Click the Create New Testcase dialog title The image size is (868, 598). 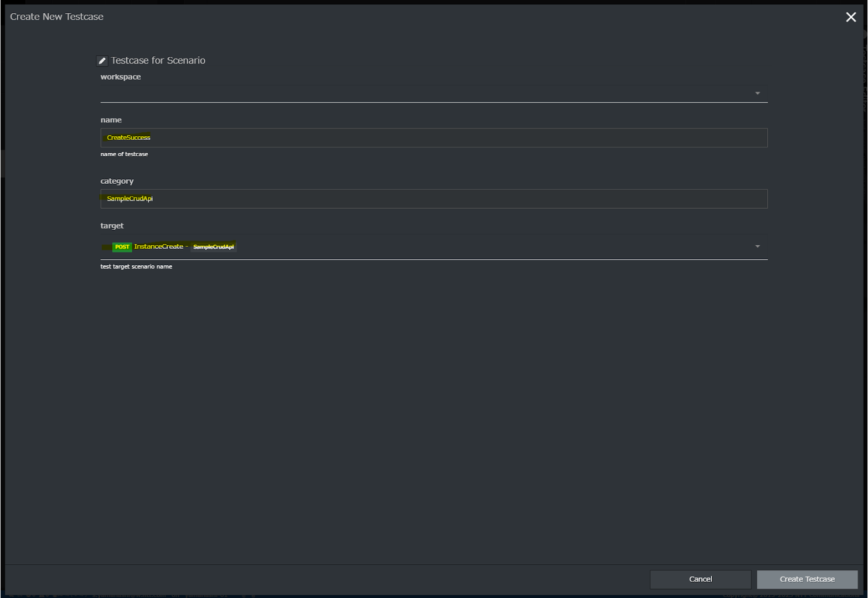coord(56,17)
